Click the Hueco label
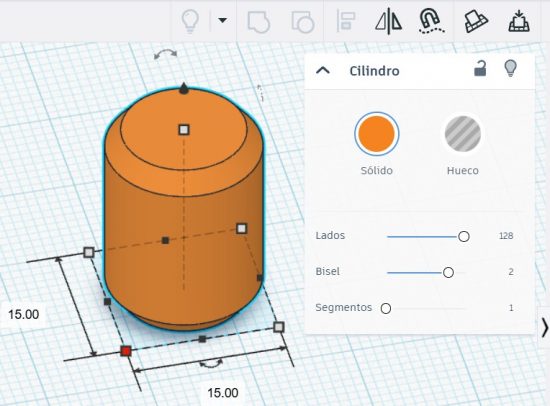Image resolution: width=550 pixels, height=406 pixels. click(463, 171)
